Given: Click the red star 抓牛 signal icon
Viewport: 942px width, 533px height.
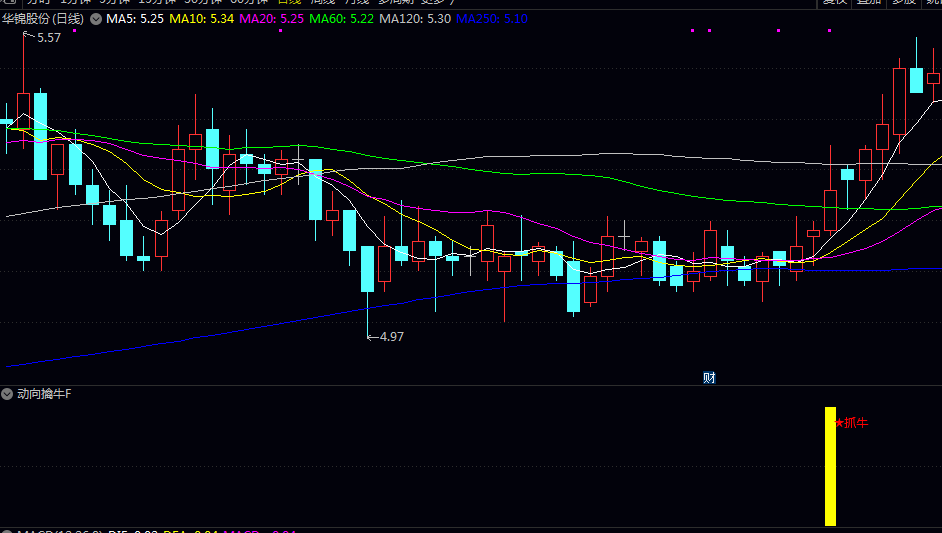Looking at the screenshot, I should (x=839, y=423).
